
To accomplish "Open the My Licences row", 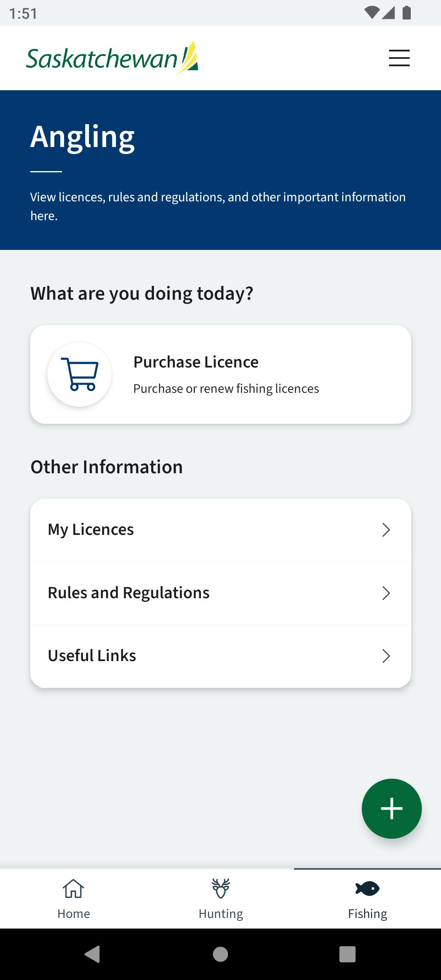I will pos(220,530).
